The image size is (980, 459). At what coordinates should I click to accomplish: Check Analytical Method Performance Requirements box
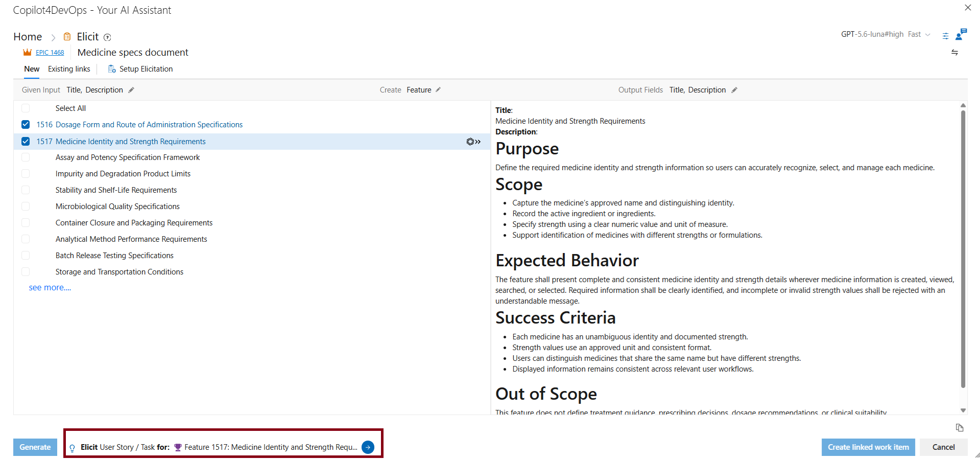[x=26, y=239]
